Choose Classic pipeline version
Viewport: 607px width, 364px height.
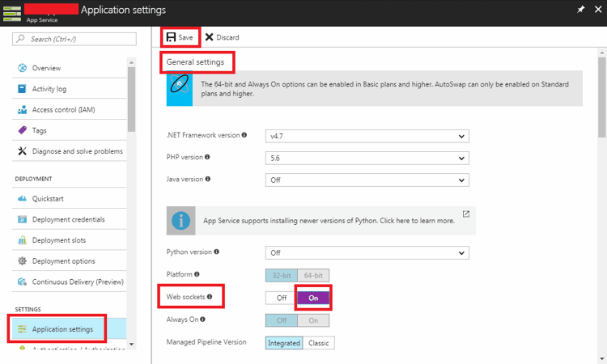pyautogui.click(x=319, y=343)
